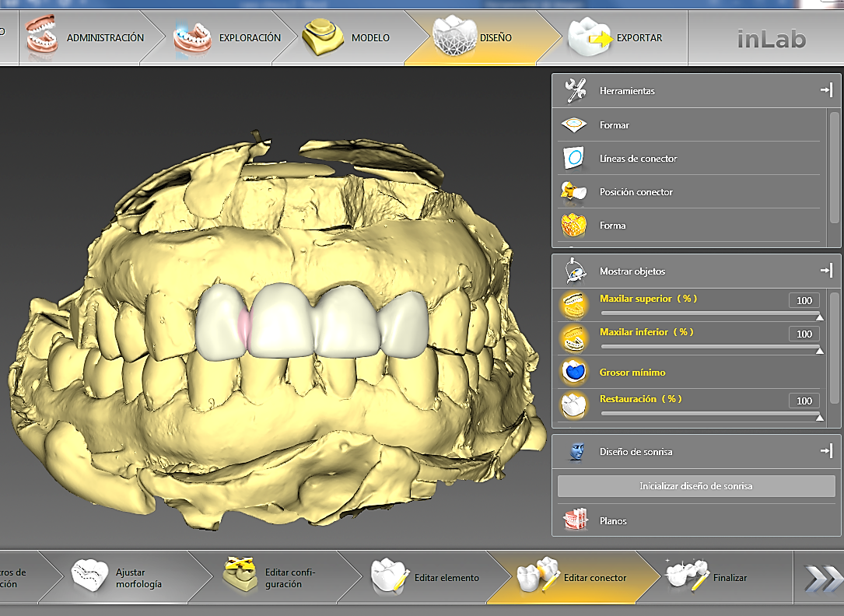Click the Maxilar inferior opacity slider
This screenshot has width=844, height=616.
711,347
